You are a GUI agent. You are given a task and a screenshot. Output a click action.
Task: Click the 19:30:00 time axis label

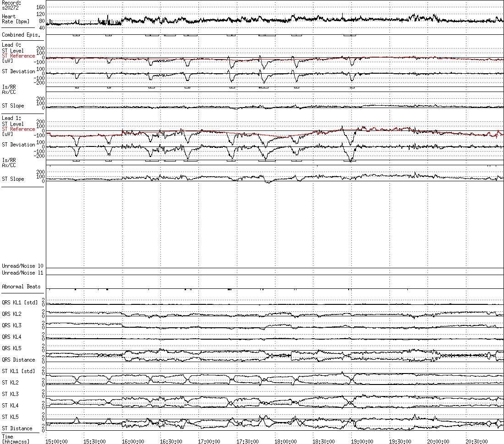pyautogui.click(x=400, y=441)
